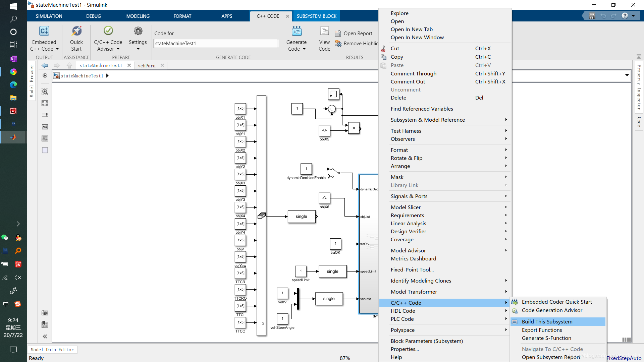
Task: Click Remove Highlighting
Action: (x=357, y=44)
